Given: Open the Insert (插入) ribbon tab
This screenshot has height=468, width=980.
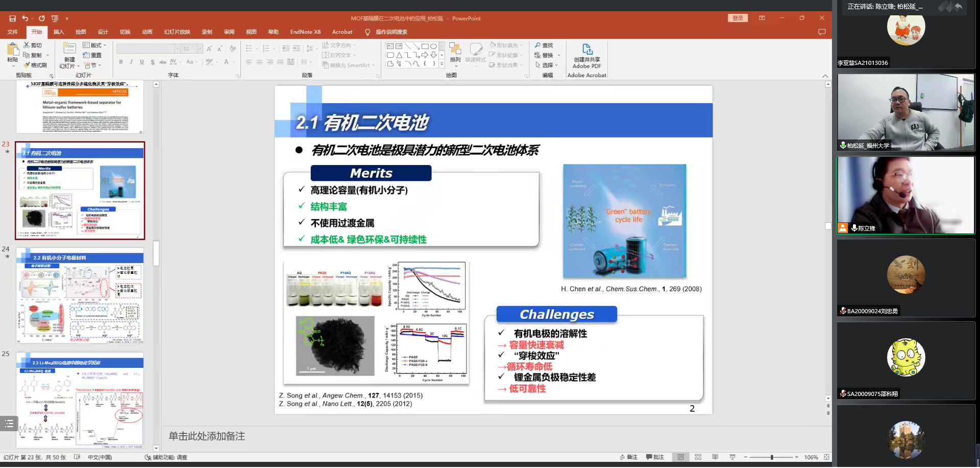Looking at the screenshot, I should click(59, 32).
